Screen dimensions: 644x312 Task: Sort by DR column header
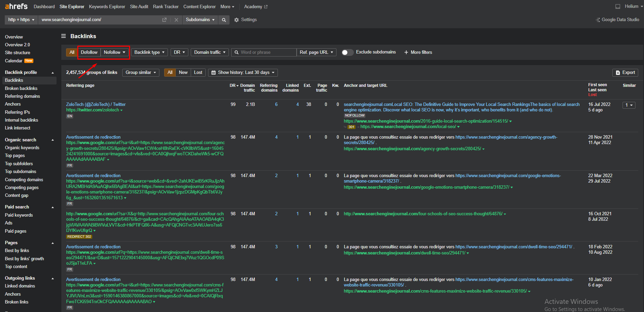tap(234, 85)
